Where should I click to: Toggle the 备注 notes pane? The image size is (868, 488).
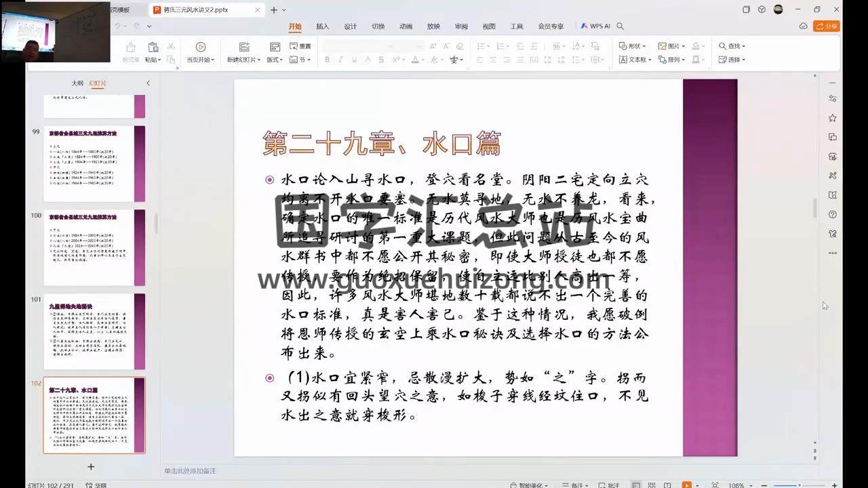click(576, 485)
